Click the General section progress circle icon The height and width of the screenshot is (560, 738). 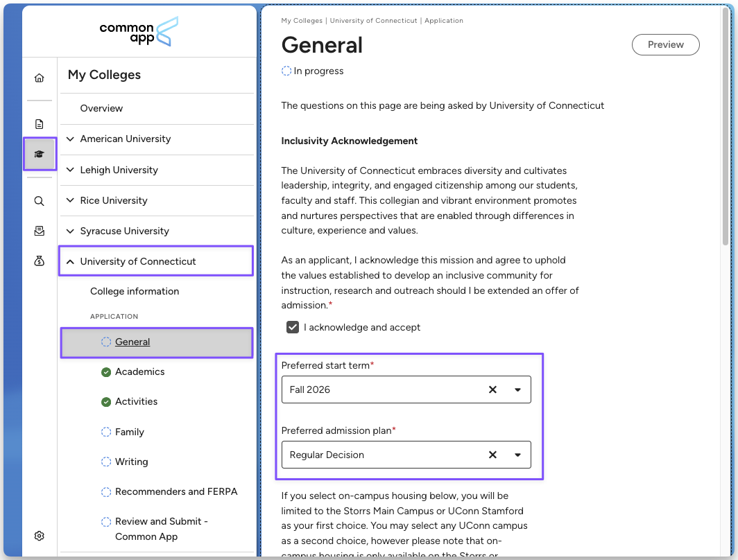click(x=106, y=342)
